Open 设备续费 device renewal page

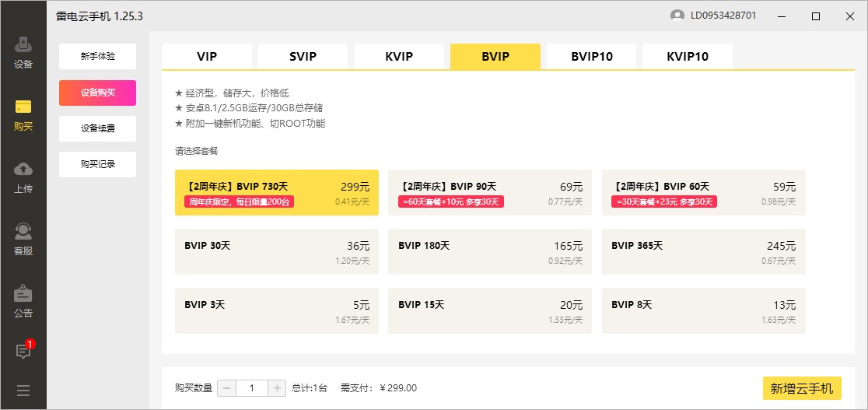[97, 128]
